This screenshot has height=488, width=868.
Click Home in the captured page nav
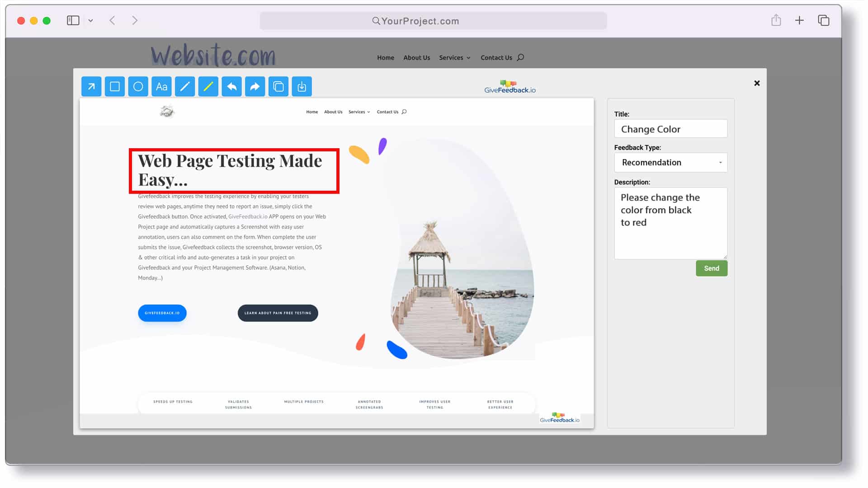coord(312,112)
